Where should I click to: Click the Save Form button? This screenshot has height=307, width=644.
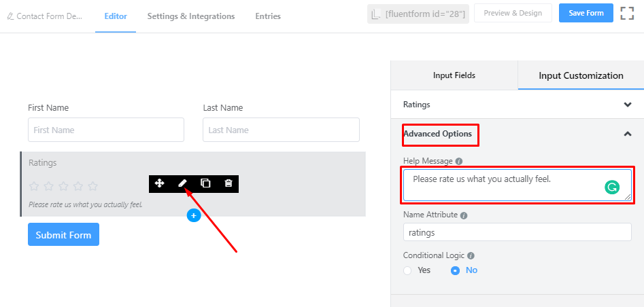(586, 13)
